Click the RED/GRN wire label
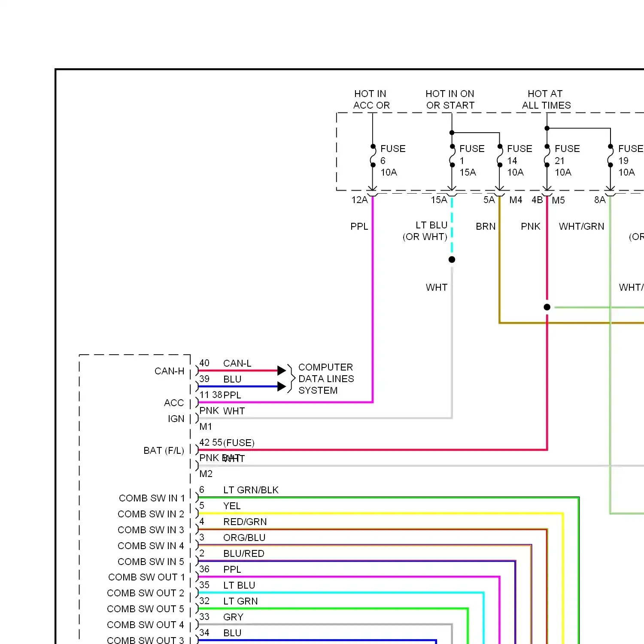 (245, 522)
